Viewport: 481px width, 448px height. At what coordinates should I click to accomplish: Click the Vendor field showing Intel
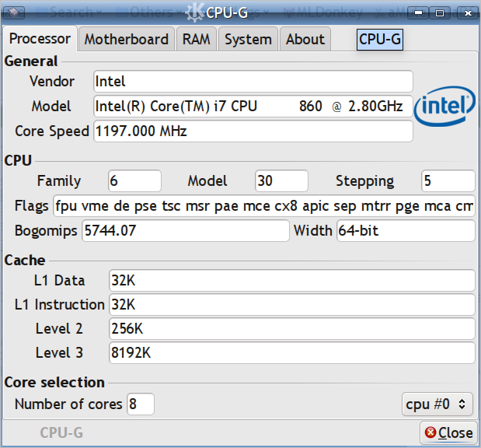tap(253, 82)
